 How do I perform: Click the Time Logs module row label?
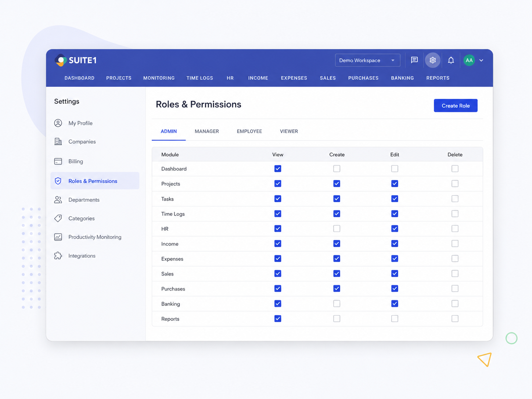(173, 214)
